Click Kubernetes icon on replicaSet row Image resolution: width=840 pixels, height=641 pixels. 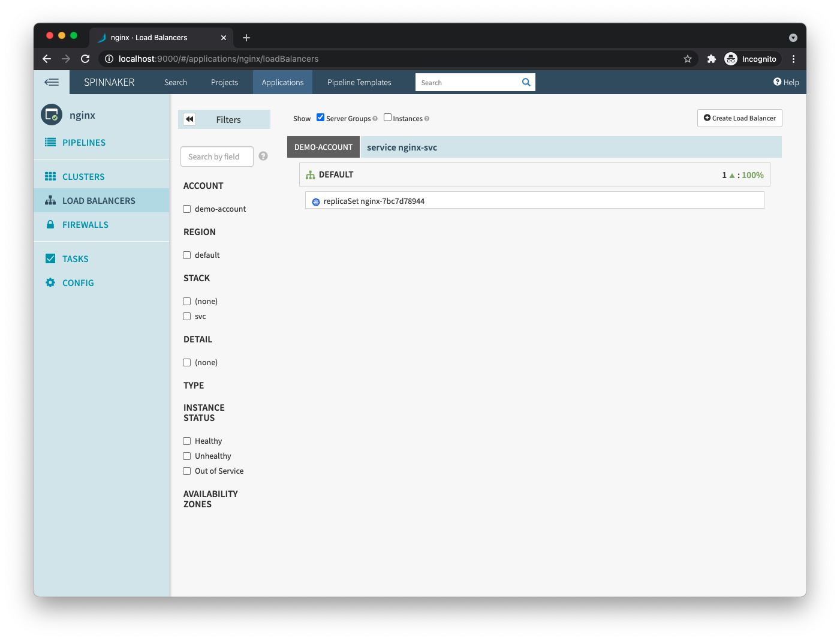pos(316,201)
